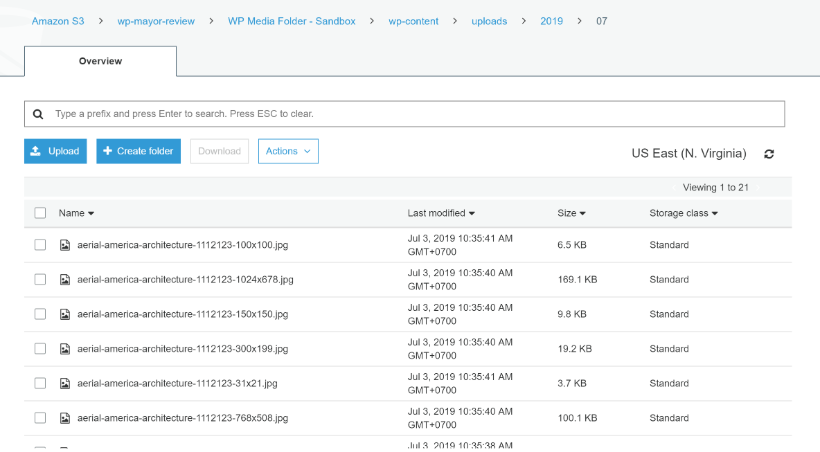The image size is (820, 452).
Task: Select the Overview tab
Action: [100, 61]
